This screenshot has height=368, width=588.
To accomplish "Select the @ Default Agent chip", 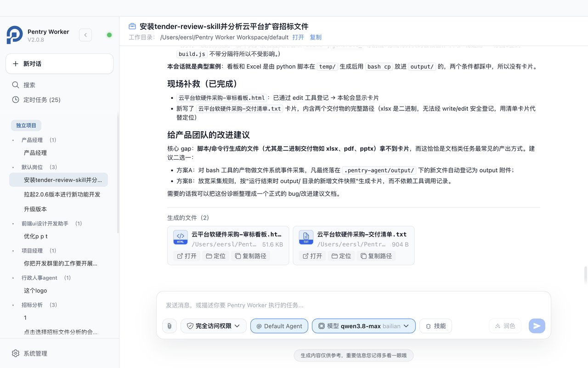I will click(x=279, y=326).
